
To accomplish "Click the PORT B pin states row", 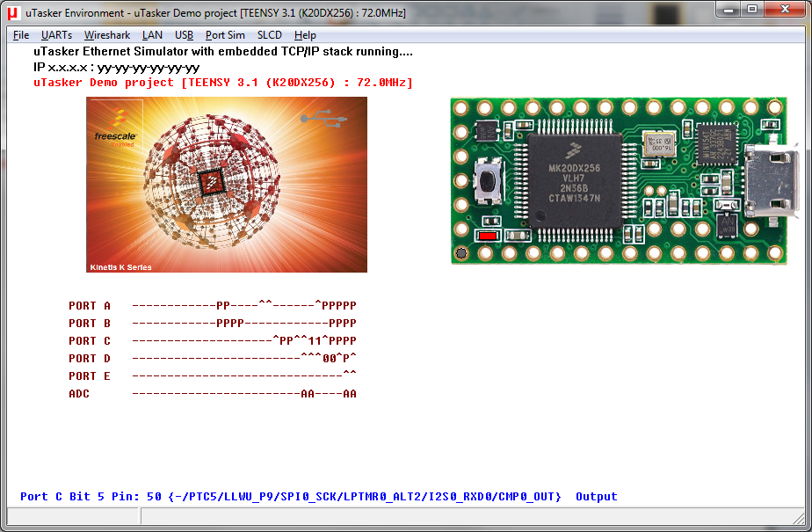I will click(x=244, y=324).
